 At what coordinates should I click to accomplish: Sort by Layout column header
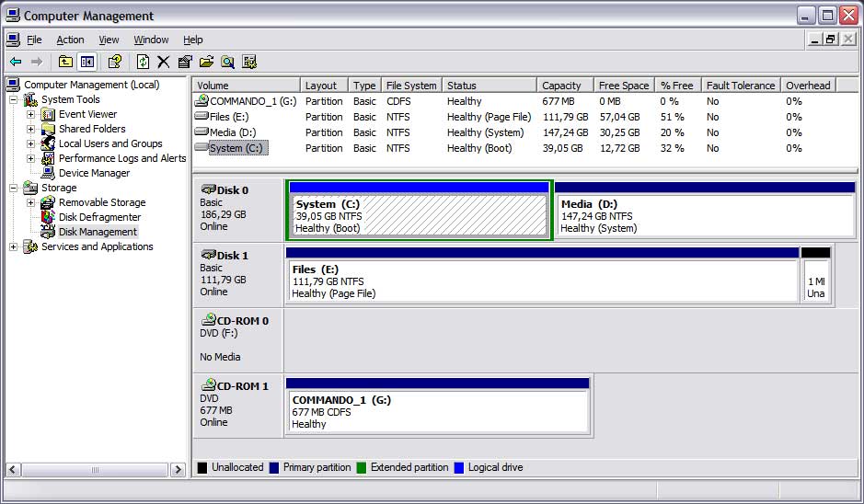pos(325,86)
